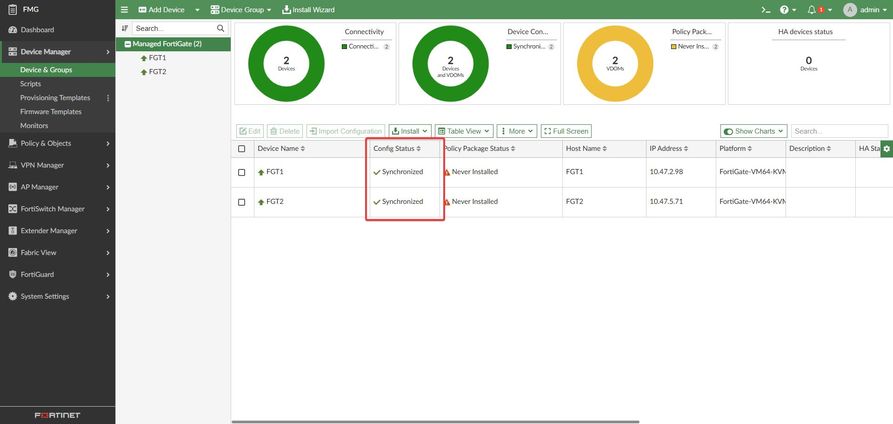Screen dimensions: 893x424
Task: Click the admin user avatar icon
Action: coord(850,10)
